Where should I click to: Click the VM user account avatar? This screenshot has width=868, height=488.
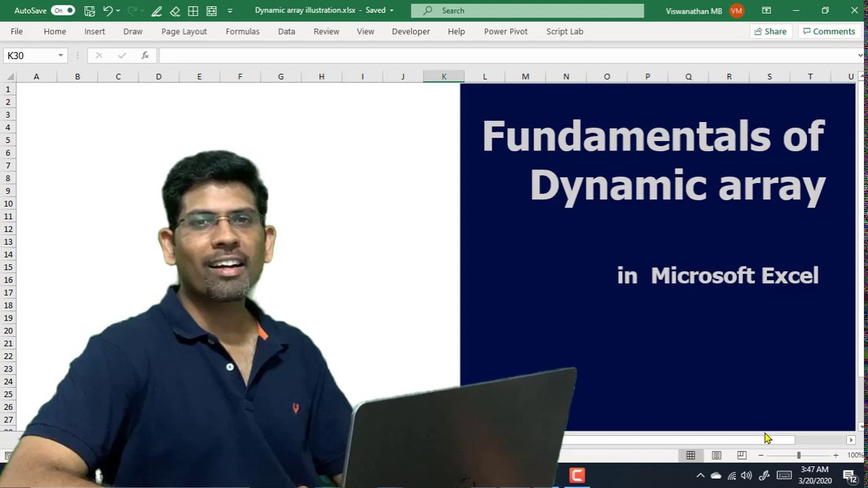tap(736, 11)
